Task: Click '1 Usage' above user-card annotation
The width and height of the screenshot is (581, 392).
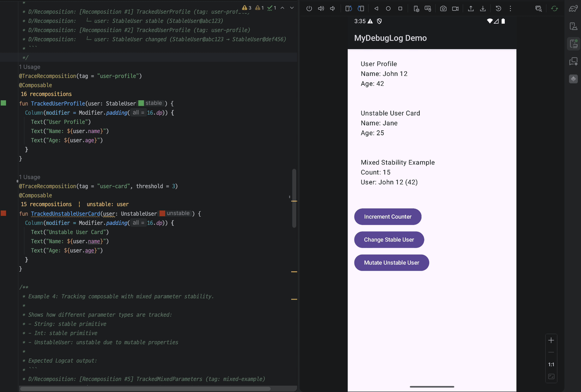Action: pos(30,177)
